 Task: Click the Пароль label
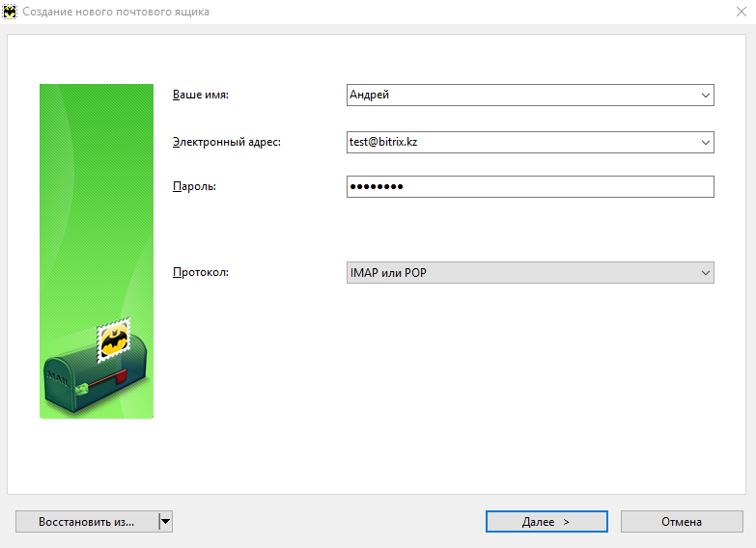pos(194,186)
